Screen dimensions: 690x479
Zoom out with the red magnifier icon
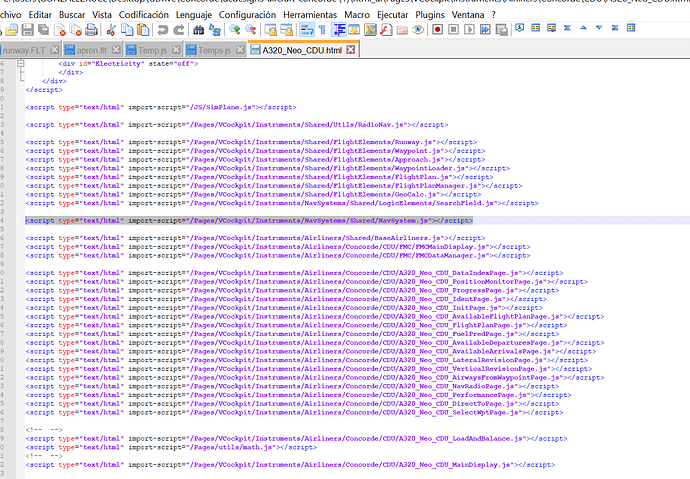click(x=250, y=30)
